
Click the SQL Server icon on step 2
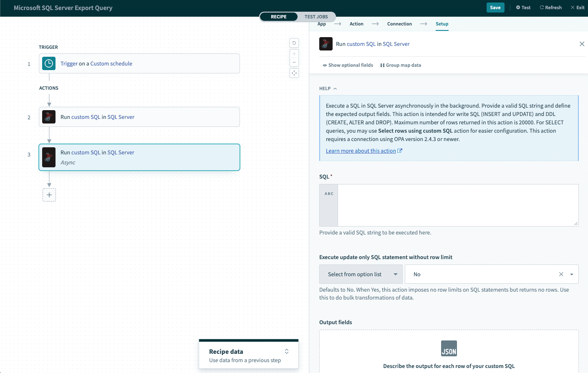pos(49,117)
